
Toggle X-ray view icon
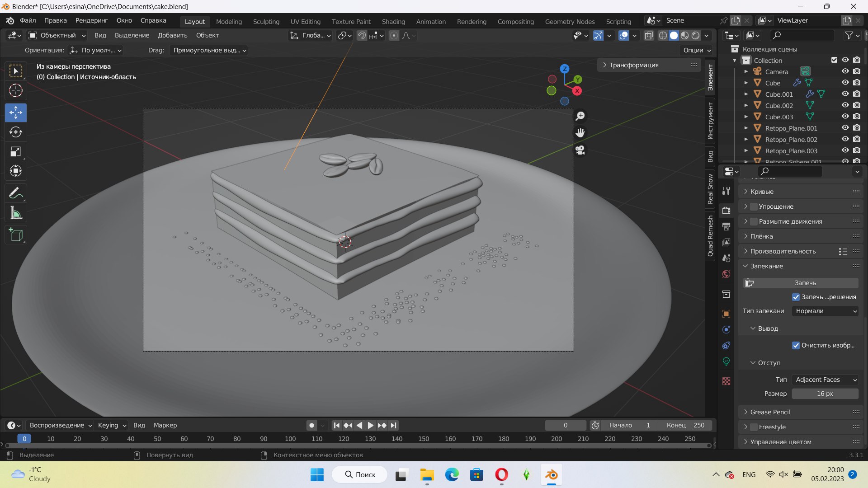click(649, 35)
